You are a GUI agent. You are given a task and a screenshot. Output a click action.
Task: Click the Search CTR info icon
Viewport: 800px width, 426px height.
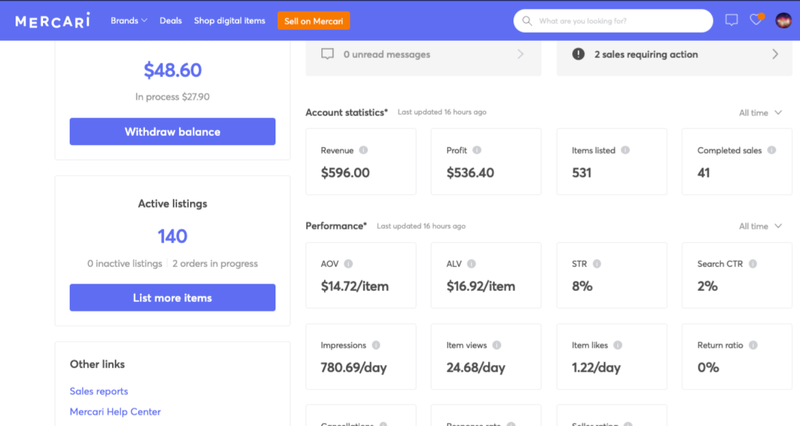coord(753,264)
